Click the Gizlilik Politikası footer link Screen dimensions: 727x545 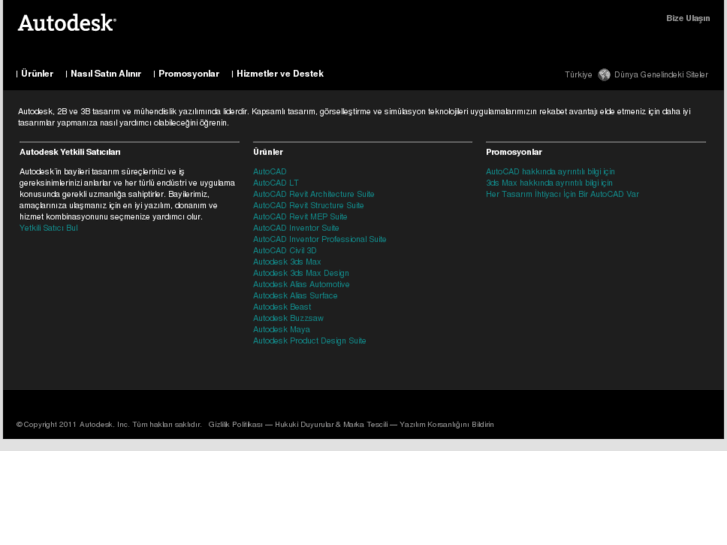[236, 424]
